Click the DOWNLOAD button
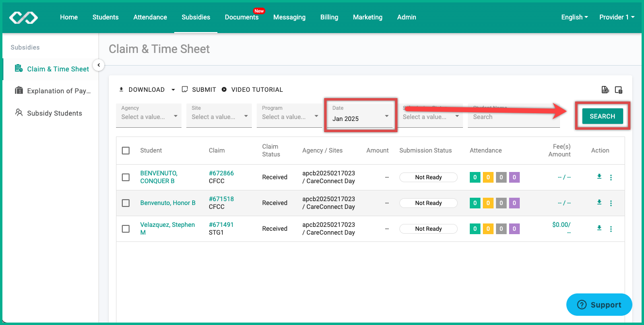 tap(142, 89)
